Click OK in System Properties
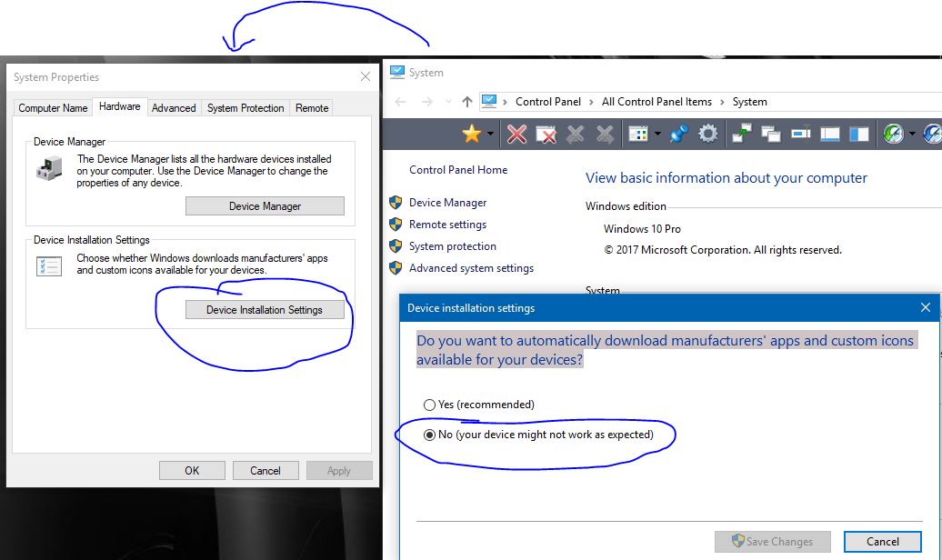 tap(192, 471)
